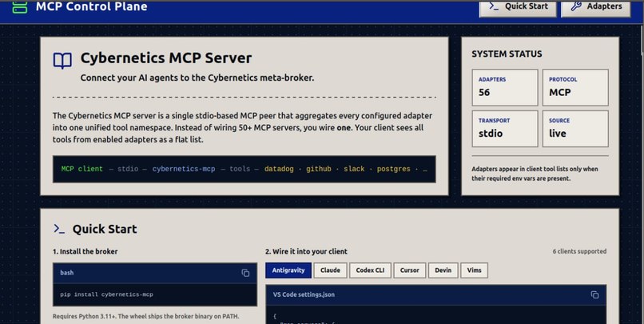Copy the bash install command

pos(245,273)
